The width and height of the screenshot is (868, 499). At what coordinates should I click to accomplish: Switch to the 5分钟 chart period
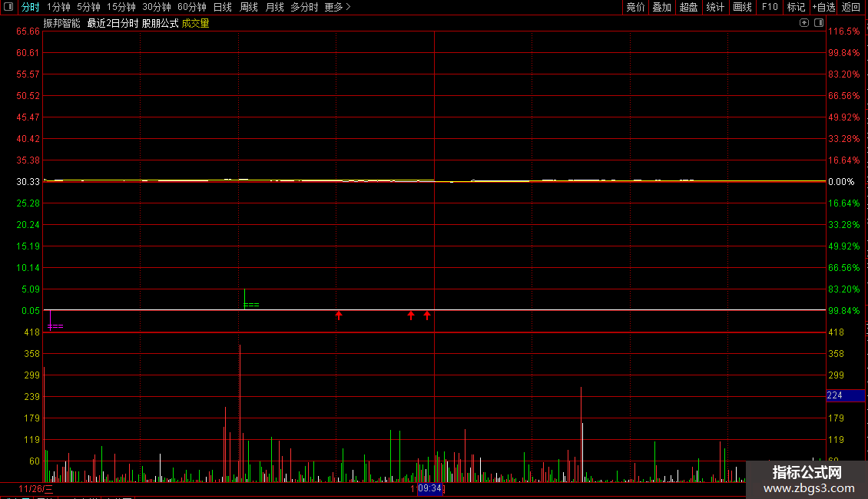pos(88,7)
